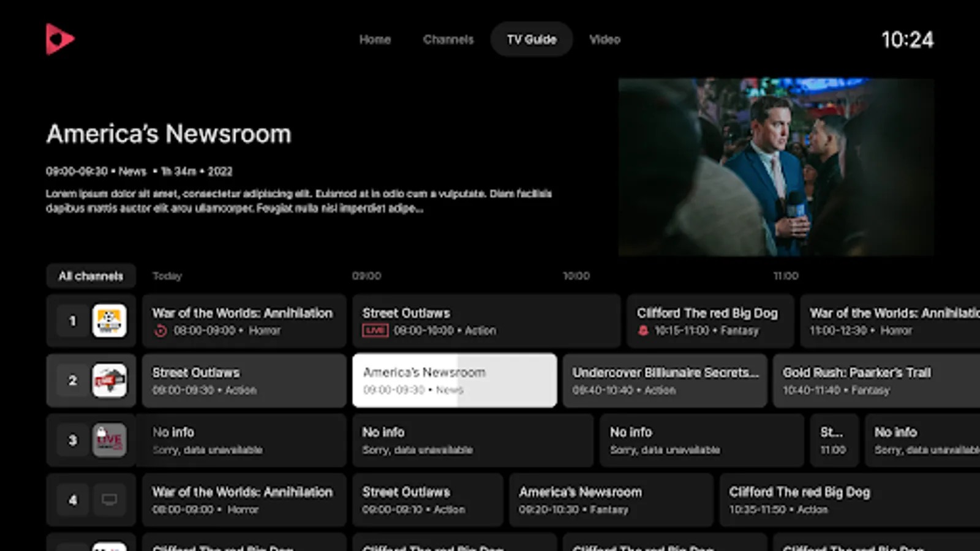Click the large America's Newsroom heading

point(168,134)
